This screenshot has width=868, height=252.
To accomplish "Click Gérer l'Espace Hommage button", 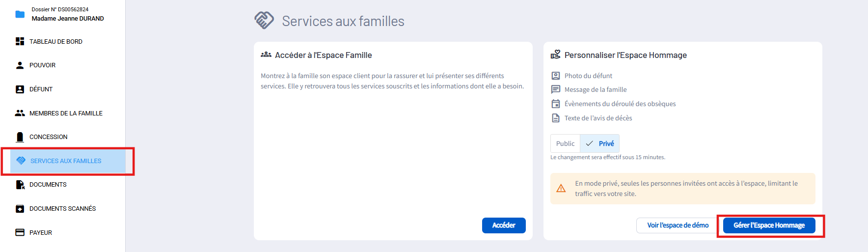I will tap(769, 225).
